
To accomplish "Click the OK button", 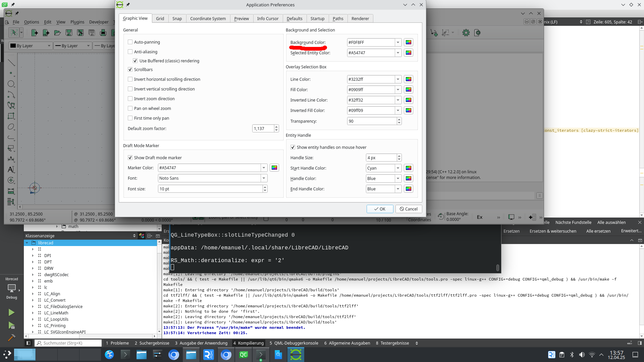I will click(x=380, y=209).
